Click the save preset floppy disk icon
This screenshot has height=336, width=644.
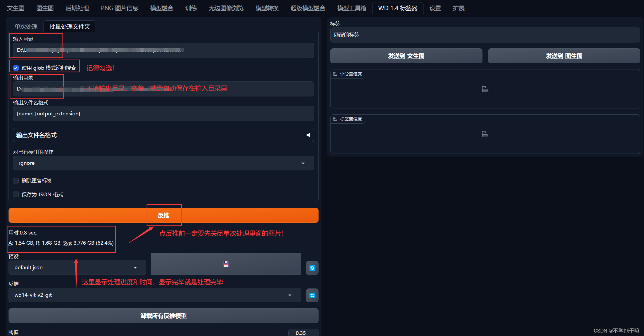coord(226,264)
